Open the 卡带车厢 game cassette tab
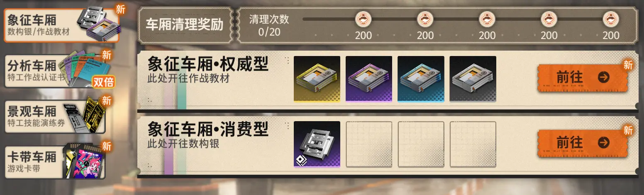Viewport: 644px width, 195px height. [55, 162]
